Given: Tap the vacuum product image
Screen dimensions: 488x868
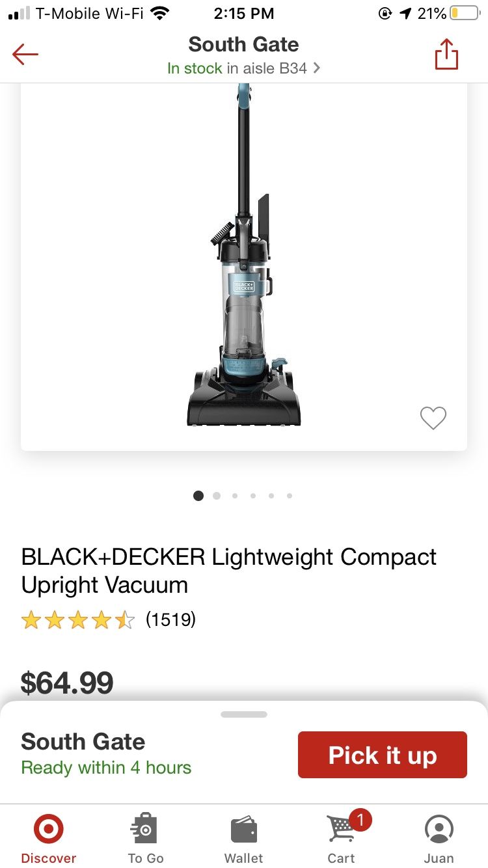Looking at the screenshot, I should [244, 260].
